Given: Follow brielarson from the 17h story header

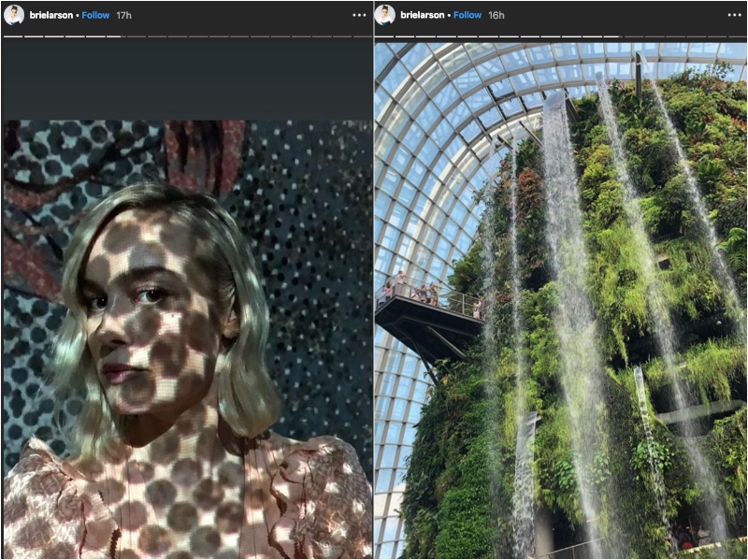Looking at the screenshot, I should pos(95,16).
